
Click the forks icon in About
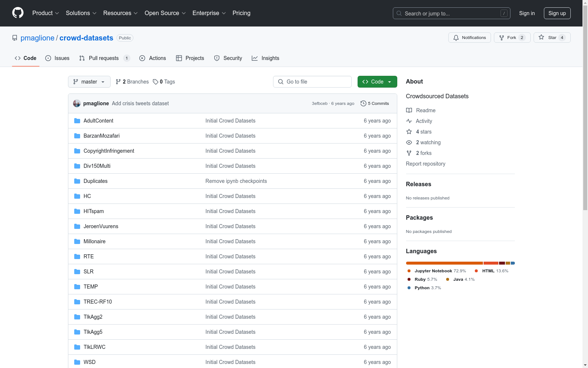(409, 153)
